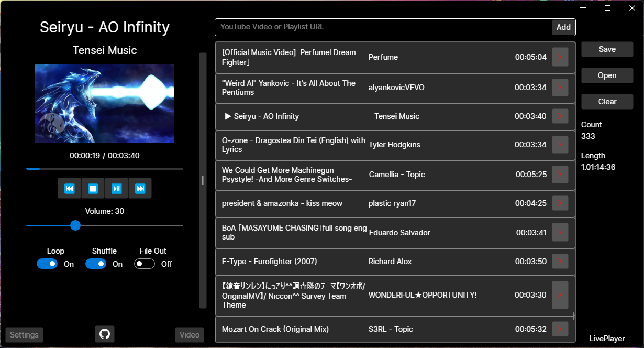644x348 pixels.
Task: Toggle play/pause button
Action: [117, 188]
